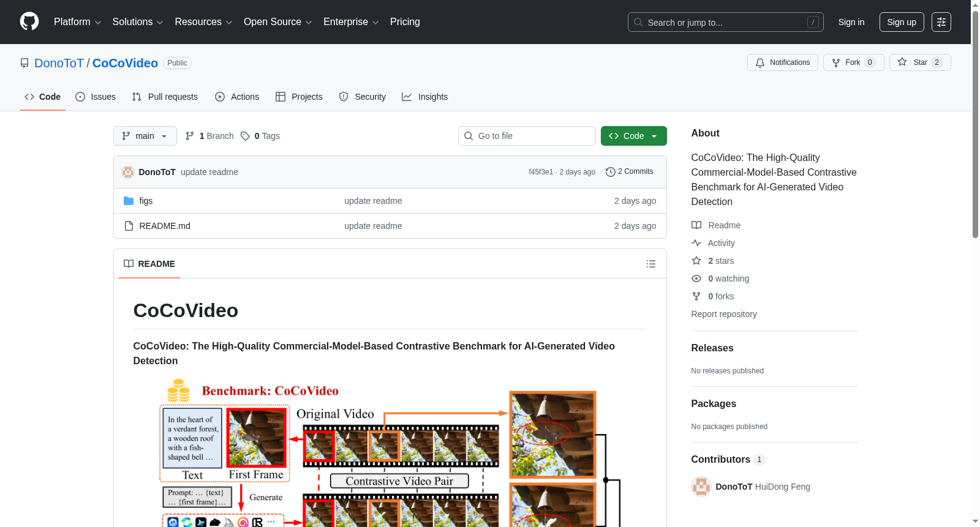Click the tag icon beside Tags
The image size is (980, 527).
point(245,136)
